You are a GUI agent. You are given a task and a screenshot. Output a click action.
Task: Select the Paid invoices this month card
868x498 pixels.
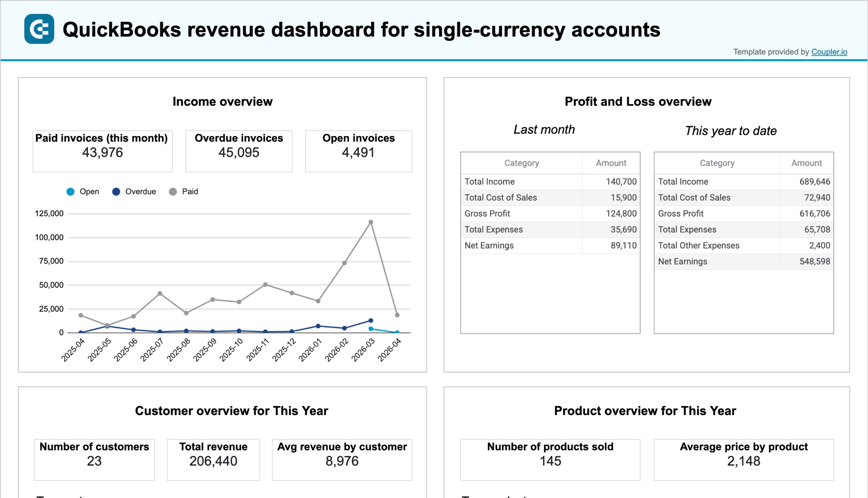(102, 151)
